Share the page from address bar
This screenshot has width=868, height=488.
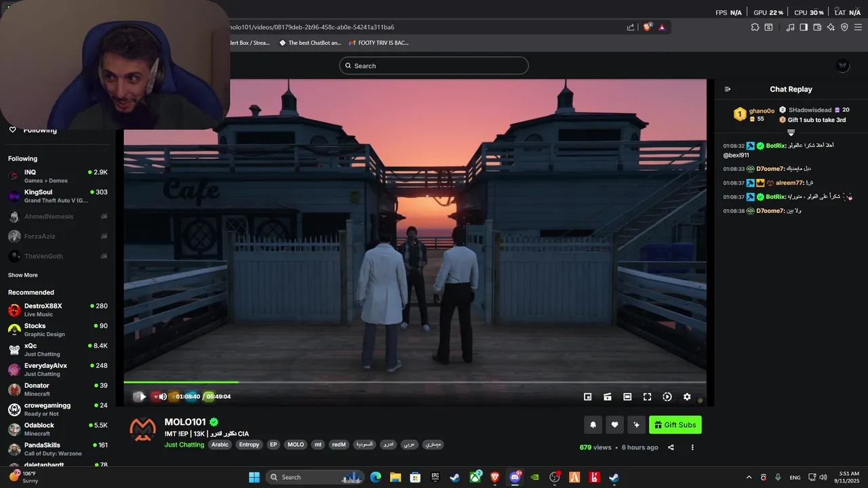631,27
